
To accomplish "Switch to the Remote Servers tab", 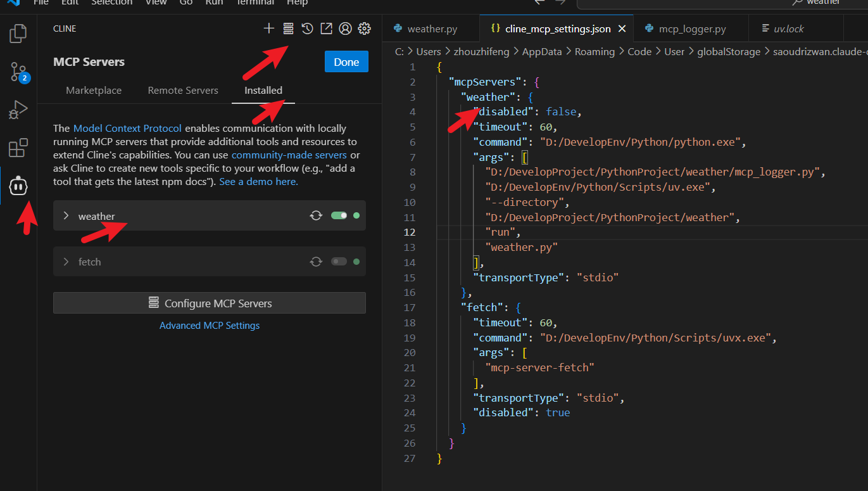I will 183,91.
